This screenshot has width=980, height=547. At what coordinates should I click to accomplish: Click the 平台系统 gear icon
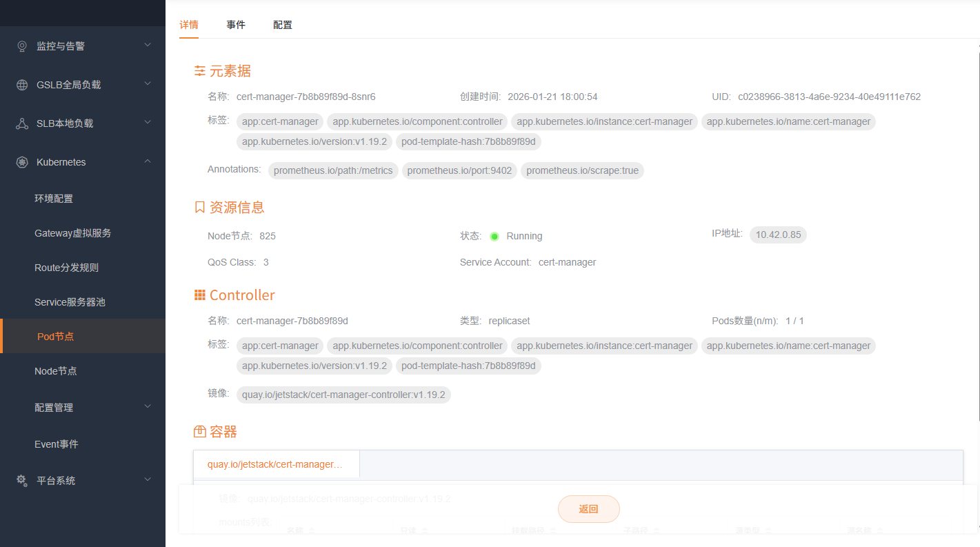21,480
